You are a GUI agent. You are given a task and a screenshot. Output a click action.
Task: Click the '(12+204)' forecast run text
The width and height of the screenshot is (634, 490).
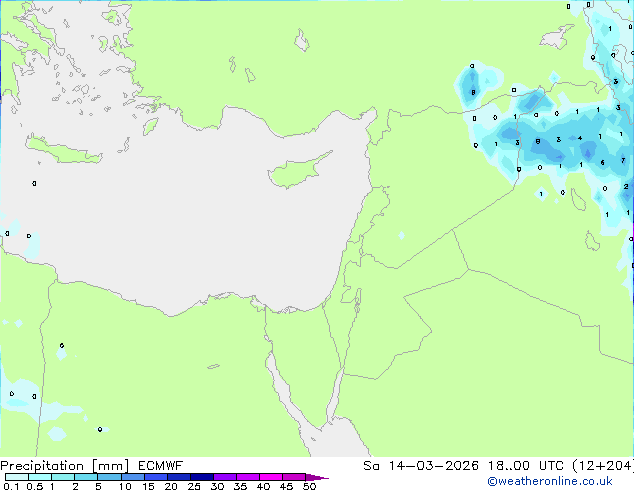point(603,466)
